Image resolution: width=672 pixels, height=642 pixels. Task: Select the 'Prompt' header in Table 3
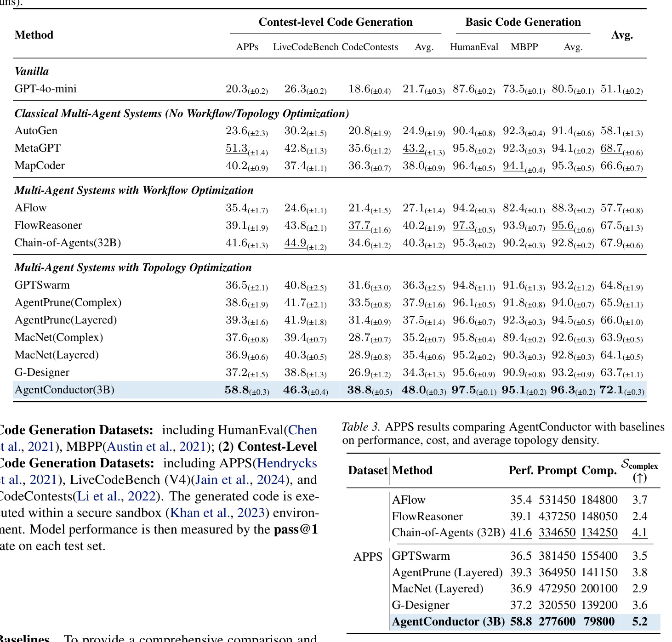point(557,471)
